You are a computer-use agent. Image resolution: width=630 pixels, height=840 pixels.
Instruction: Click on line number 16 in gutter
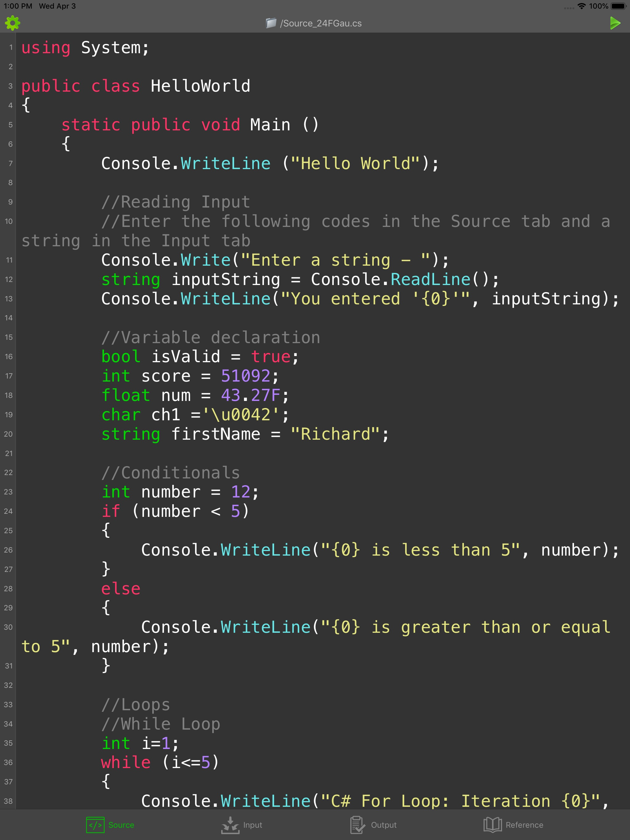(x=8, y=357)
